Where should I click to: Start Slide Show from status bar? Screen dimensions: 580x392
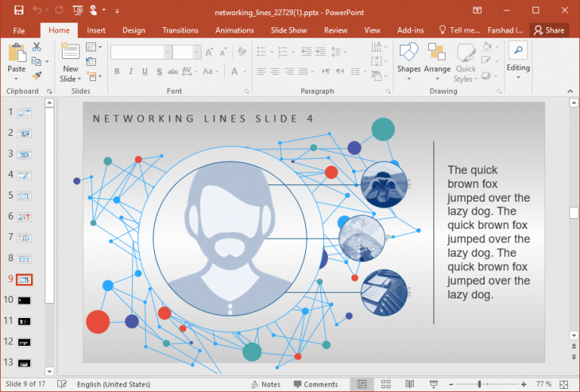433,384
